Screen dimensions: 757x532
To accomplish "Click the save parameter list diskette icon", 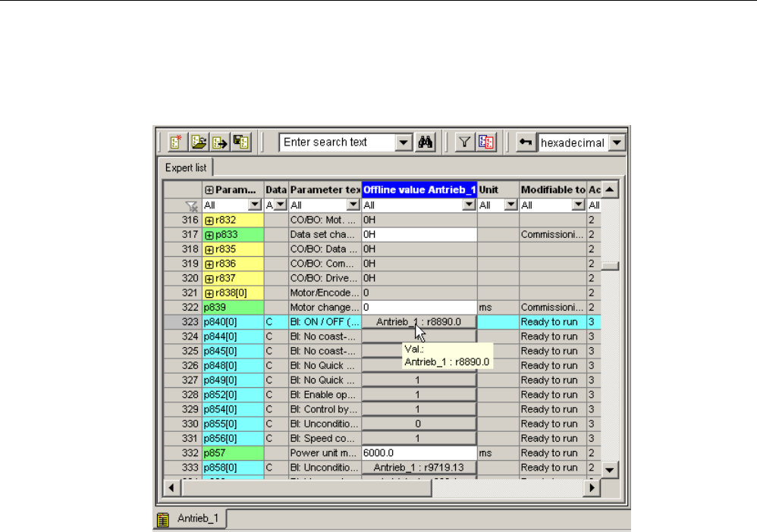I will click(x=241, y=142).
